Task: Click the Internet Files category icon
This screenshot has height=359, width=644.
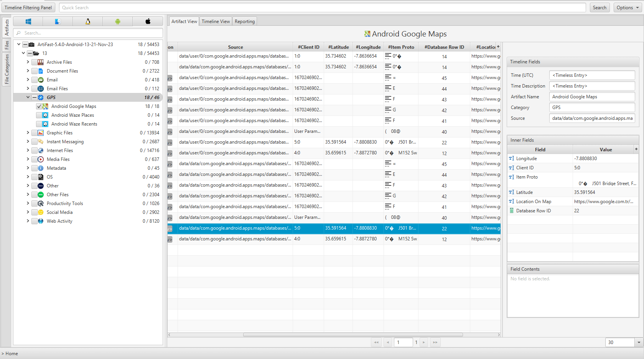Action: pyautogui.click(x=41, y=151)
